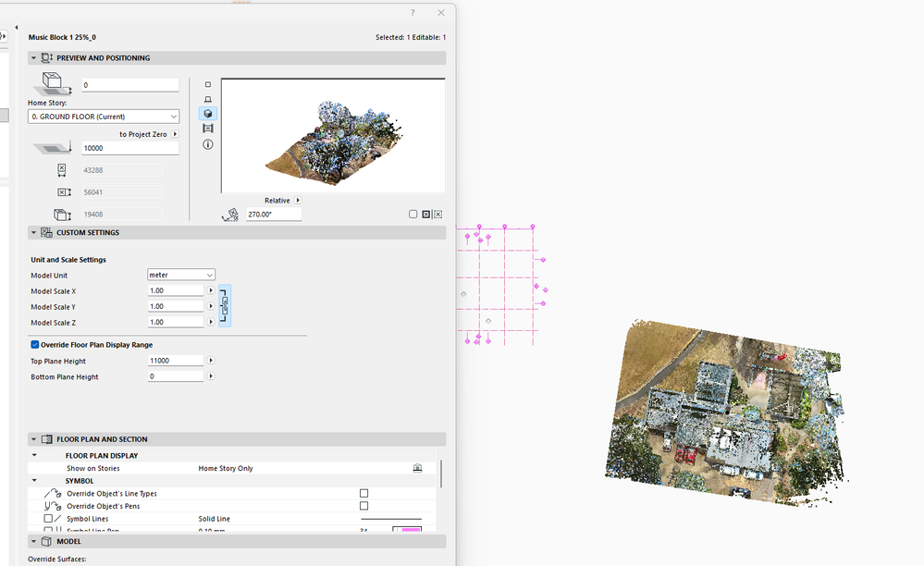Collapse the Model panel
This screenshot has width=924, height=566.
33,541
